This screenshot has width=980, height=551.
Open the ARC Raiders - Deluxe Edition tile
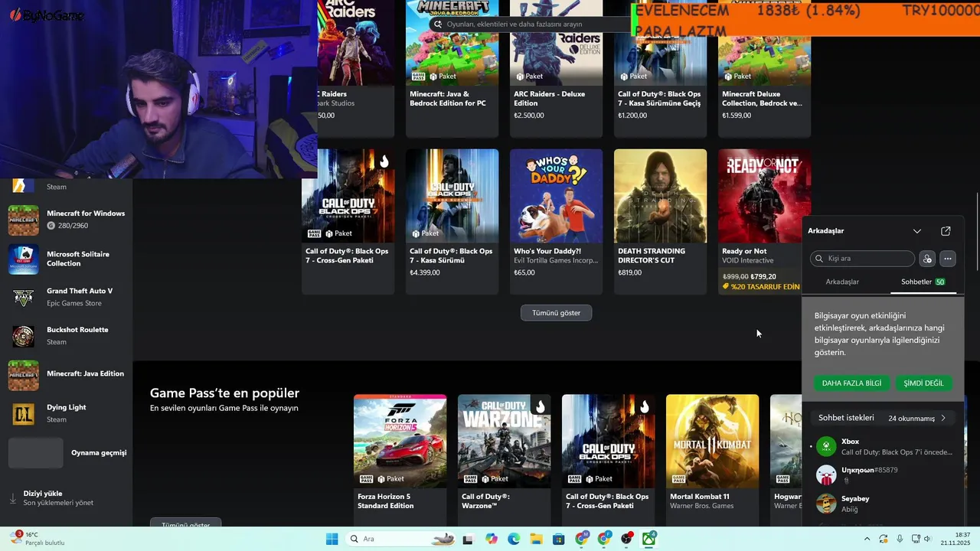[x=556, y=69]
